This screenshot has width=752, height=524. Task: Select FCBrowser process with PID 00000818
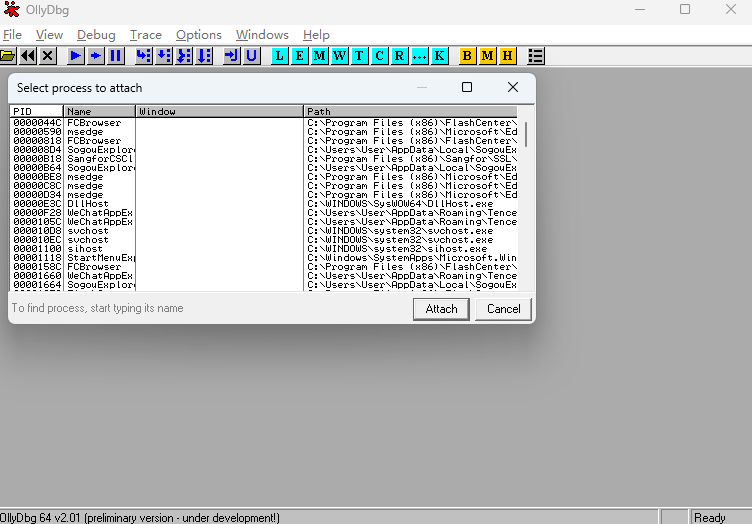coord(264,141)
